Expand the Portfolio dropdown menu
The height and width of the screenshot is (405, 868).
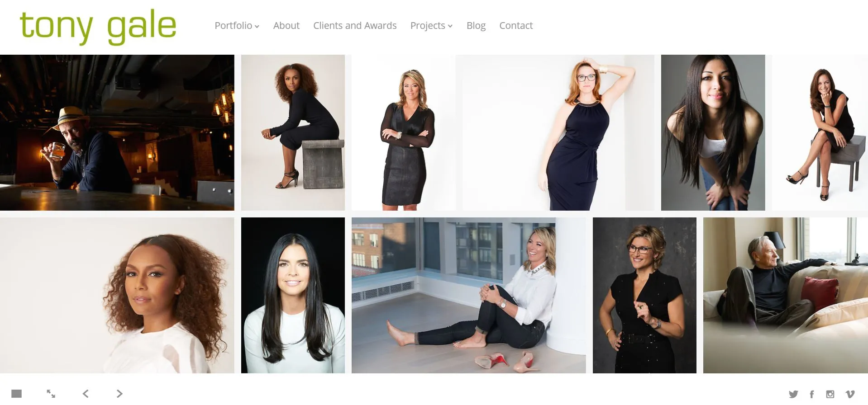237,26
